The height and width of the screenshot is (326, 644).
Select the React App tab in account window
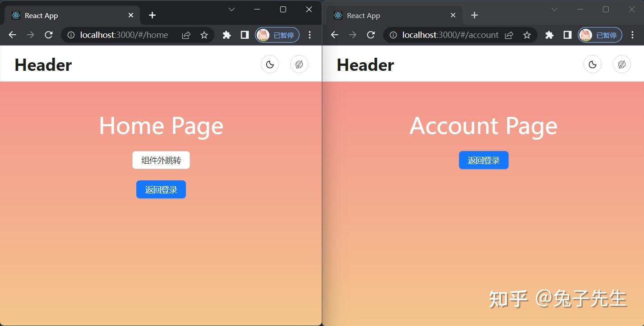[394, 15]
